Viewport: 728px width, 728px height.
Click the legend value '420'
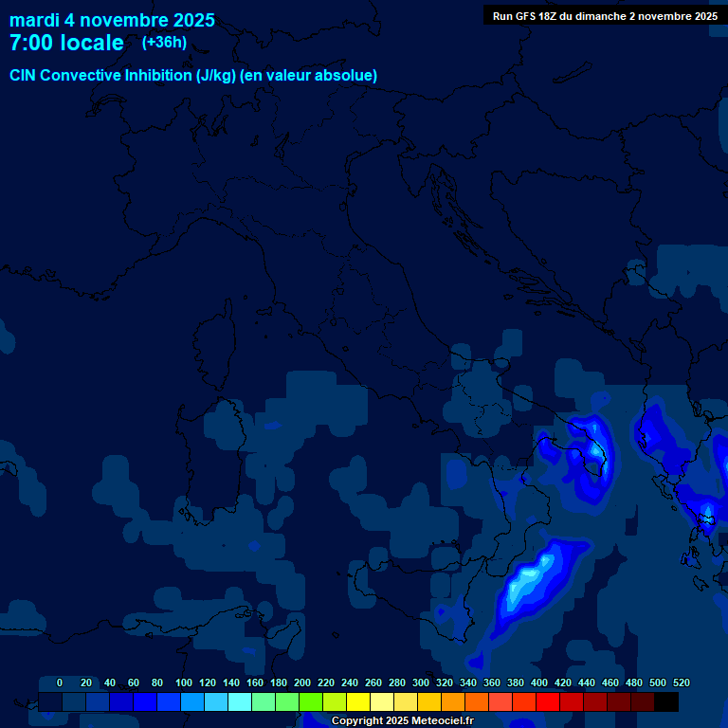[x=563, y=682]
